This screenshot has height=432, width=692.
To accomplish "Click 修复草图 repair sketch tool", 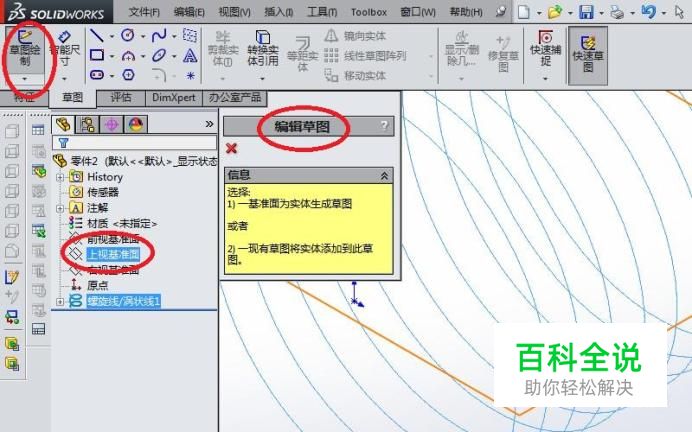I will click(504, 54).
